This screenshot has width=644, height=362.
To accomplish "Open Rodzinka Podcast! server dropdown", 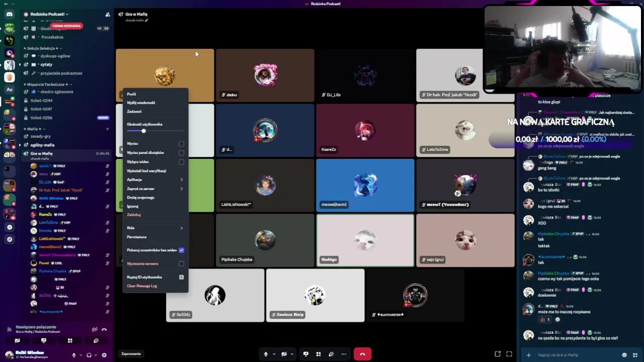I will click(x=49, y=14).
